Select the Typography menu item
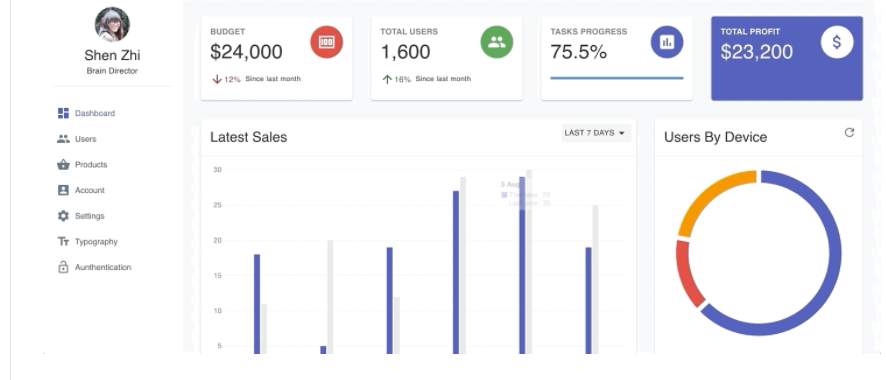Image resolution: width=886 pixels, height=380 pixels. (x=96, y=242)
